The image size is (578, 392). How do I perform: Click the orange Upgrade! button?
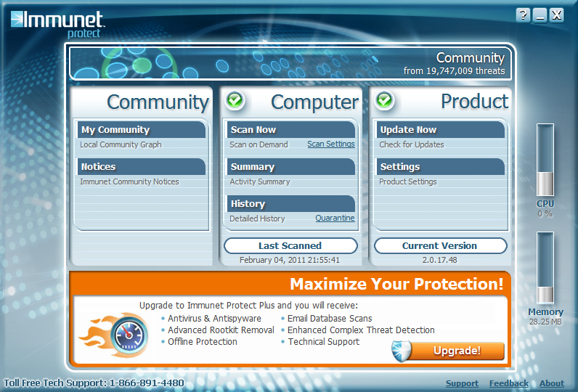[457, 351]
